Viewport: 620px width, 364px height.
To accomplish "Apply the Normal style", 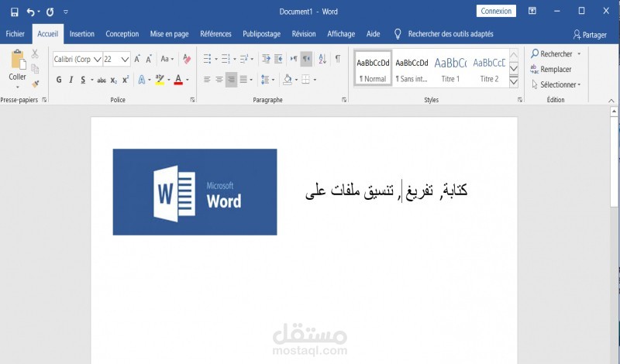I will click(x=373, y=68).
